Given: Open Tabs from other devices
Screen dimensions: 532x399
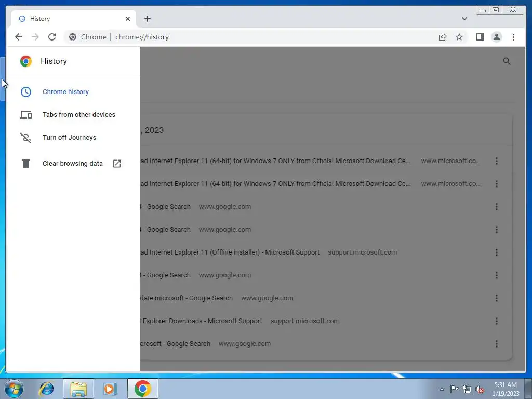Looking at the screenshot, I should coord(79,115).
